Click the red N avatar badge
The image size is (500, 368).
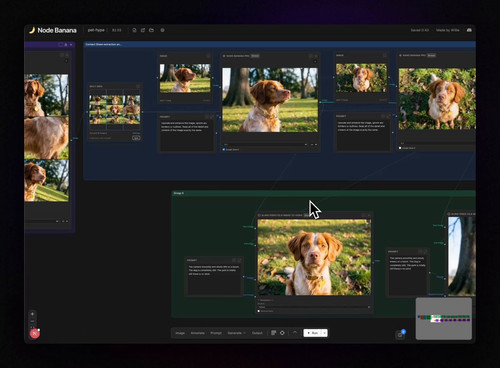[x=35, y=333]
